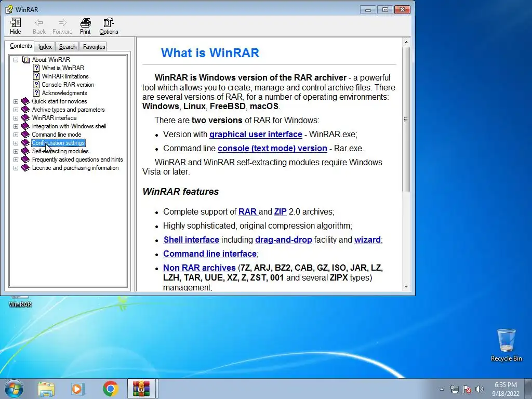The image size is (532, 399).
Task: Select the Console RAR version topic
Action: pyautogui.click(x=68, y=85)
